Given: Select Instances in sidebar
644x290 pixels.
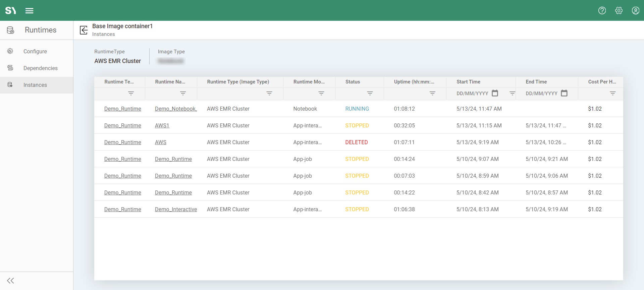Looking at the screenshot, I should click(35, 85).
